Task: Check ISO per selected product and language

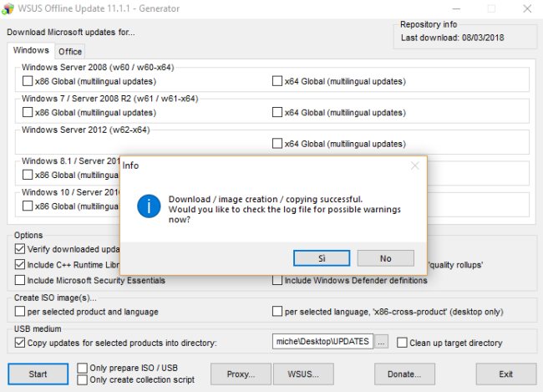Action: click(20, 311)
